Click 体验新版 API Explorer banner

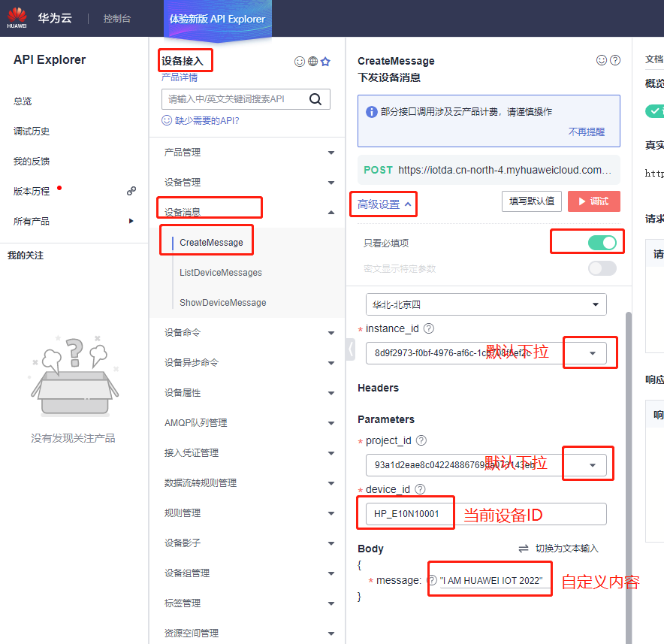217,19
